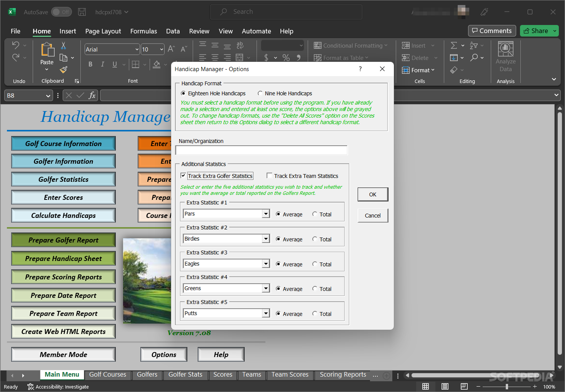Select Total for Extra Statistic #5
Viewport: 565px width, 392px height.
[x=315, y=314]
